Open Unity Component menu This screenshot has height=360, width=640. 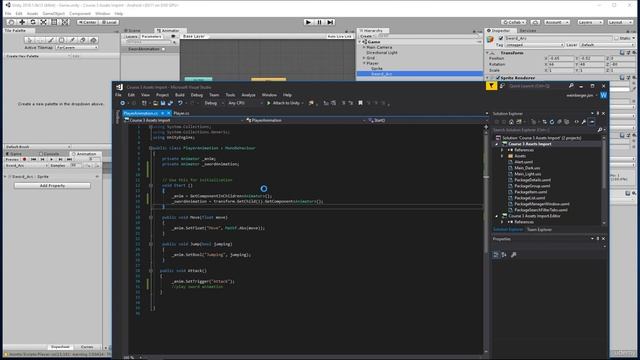coord(80,13)
